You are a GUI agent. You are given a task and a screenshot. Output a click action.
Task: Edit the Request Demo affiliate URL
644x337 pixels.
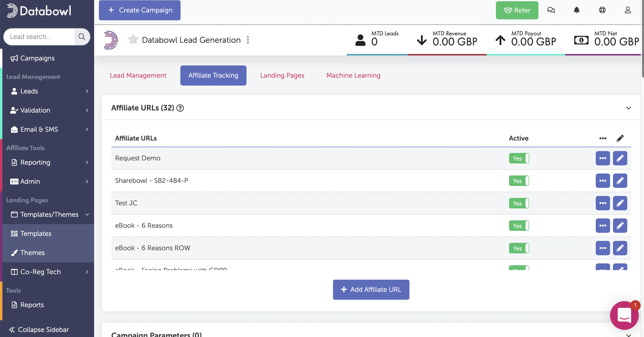coord(620,158)
